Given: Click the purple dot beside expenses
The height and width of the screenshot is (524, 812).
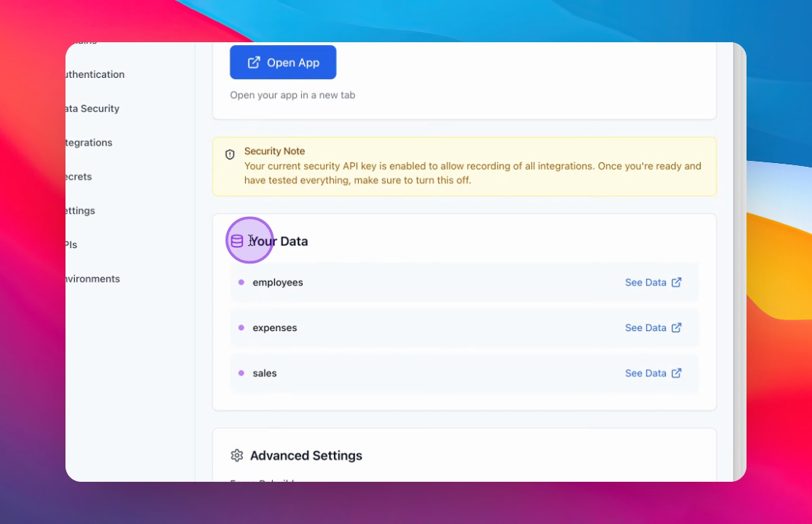Looking at the screenshot, I should click(x=242, y=327).
